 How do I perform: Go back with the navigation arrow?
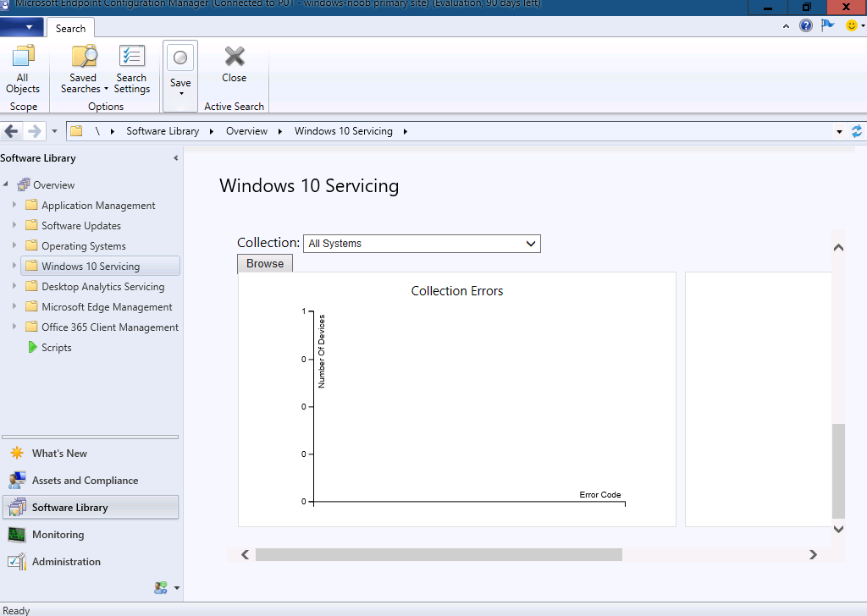pos(11,131)
